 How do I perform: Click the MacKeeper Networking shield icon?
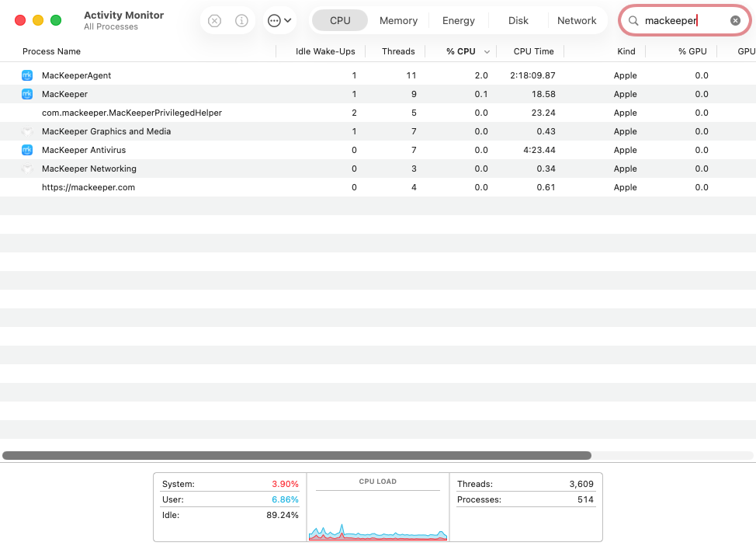click(27, 169)
